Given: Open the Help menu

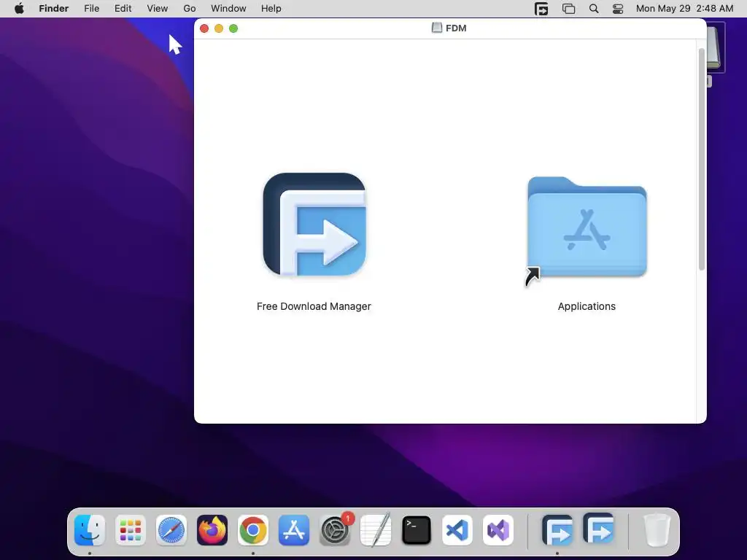Looking at the screenshot, I should (271, 8).
